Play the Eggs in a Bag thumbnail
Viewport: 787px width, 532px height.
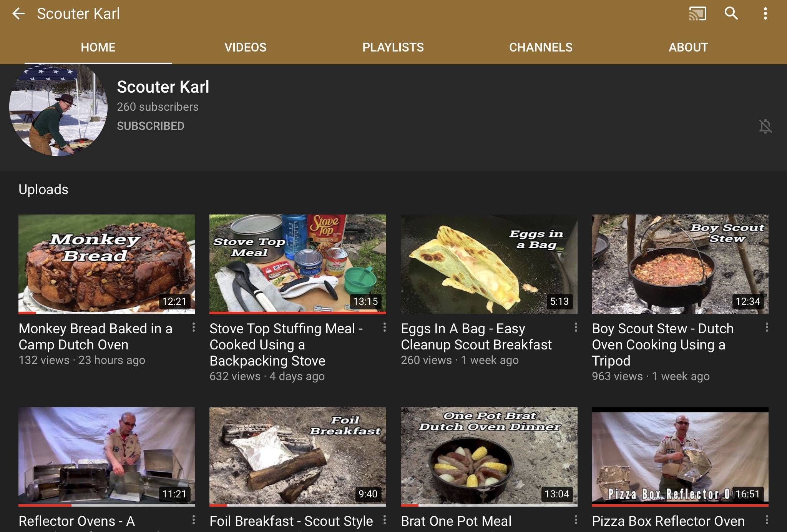[x=489, y=264]
